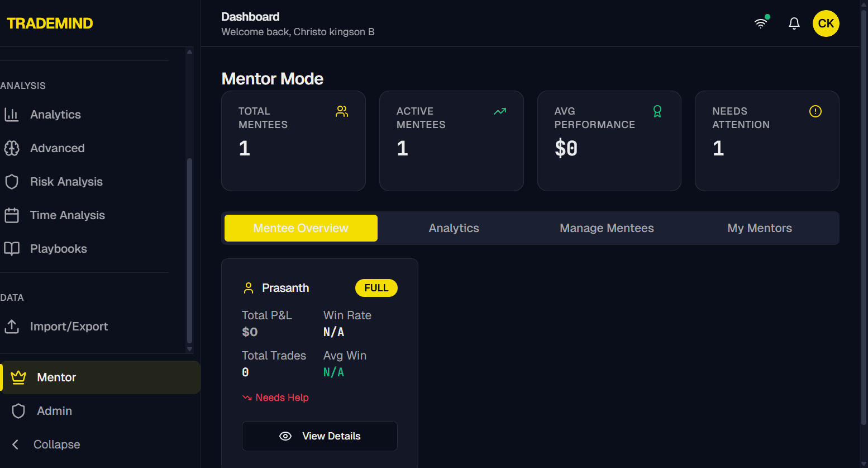The image size is (868, 468).
Task: Click the Analytics bar chart icon
Action: pyautogui.click(x=12, y=115)
